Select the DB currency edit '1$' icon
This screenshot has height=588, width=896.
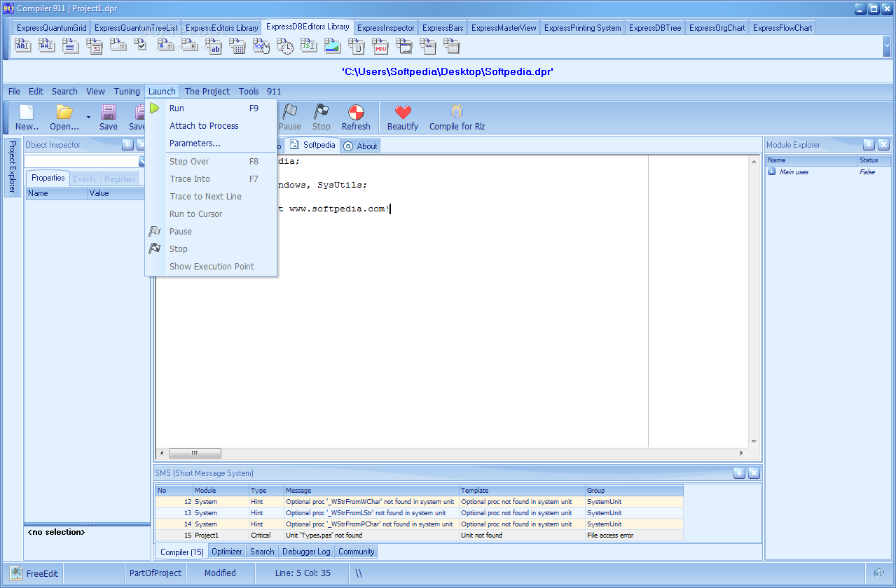(x=309, y=46)
